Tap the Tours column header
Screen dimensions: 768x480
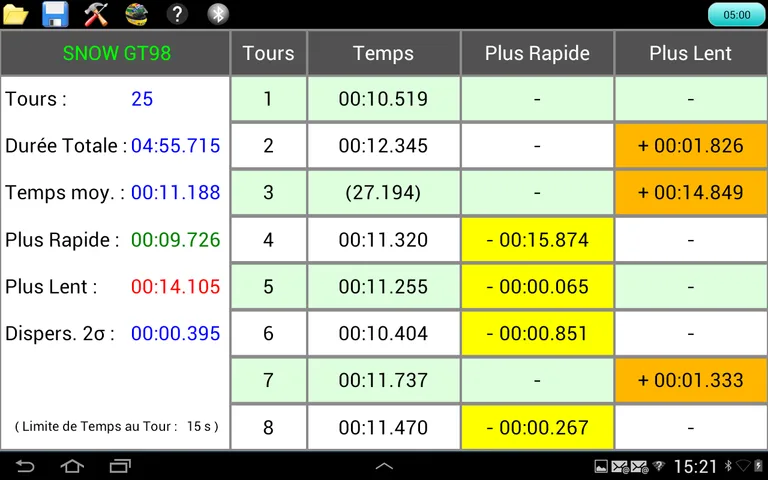(268, 53)
